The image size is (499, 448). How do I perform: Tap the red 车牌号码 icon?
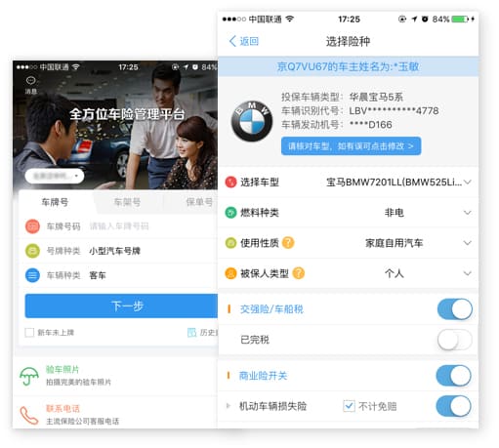(32, 226)
